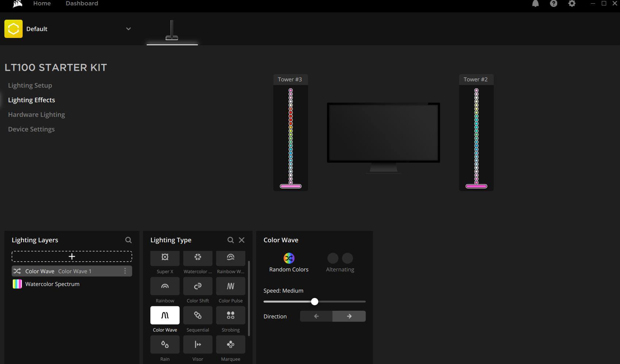
Task: Pick the Strobing lighting type
Action: click(231, 315)
